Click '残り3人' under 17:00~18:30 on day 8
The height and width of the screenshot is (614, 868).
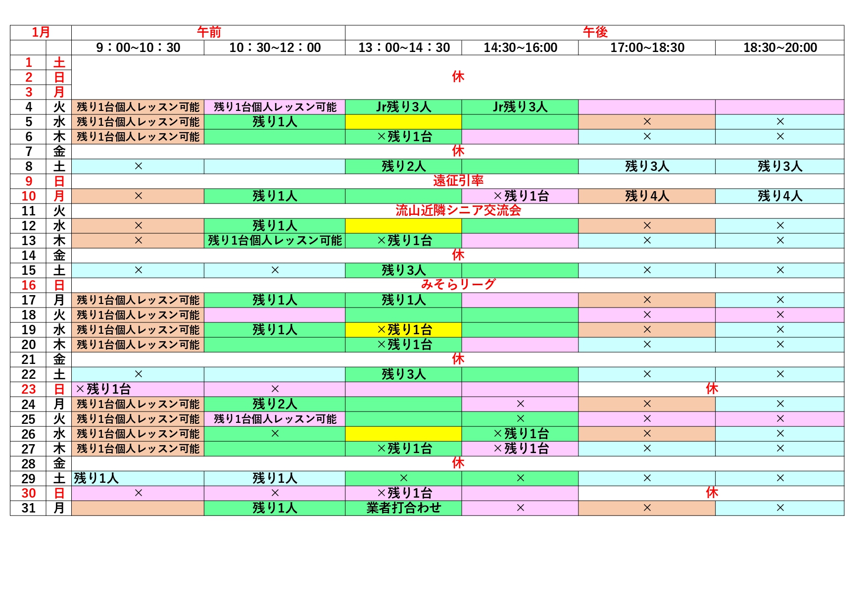pos(647,166)
